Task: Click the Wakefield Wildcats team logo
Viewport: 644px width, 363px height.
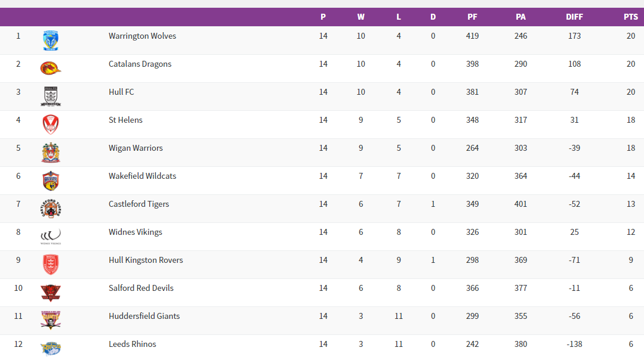Action: click(x=51, y=181)
